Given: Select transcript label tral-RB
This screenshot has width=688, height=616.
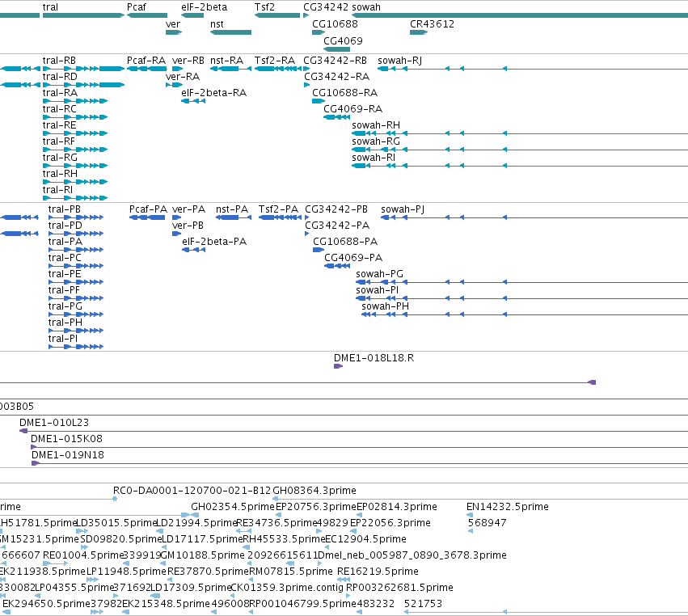Looking at the screenshot, I should tap(59, 61).
